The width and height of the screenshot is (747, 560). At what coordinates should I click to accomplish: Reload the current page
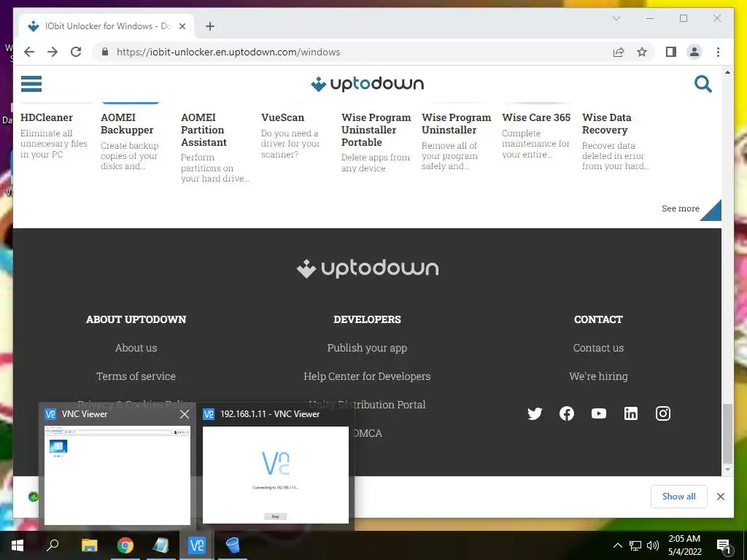point(76,52)
